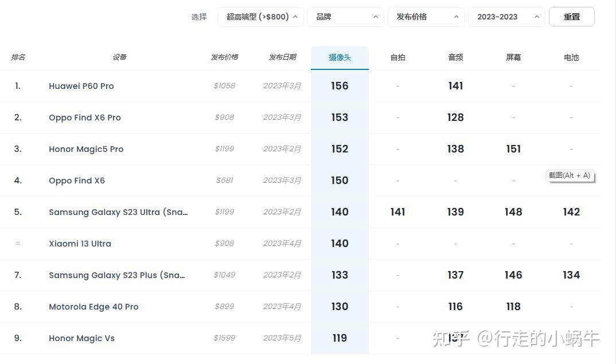Open the Oppo Find X6 Pro link
The image size is (616, 364).
pyautogui.click(x=85, y=118)
